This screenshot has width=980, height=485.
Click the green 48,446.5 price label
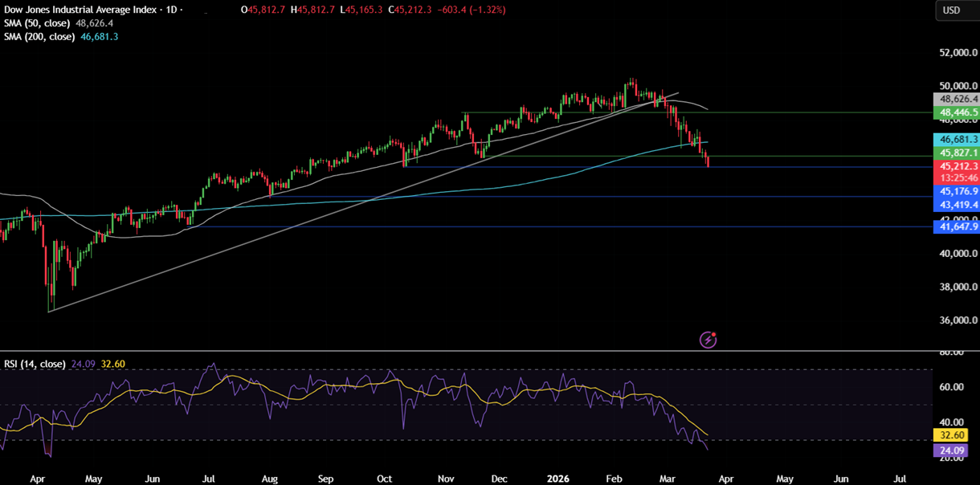pos(956,113)
